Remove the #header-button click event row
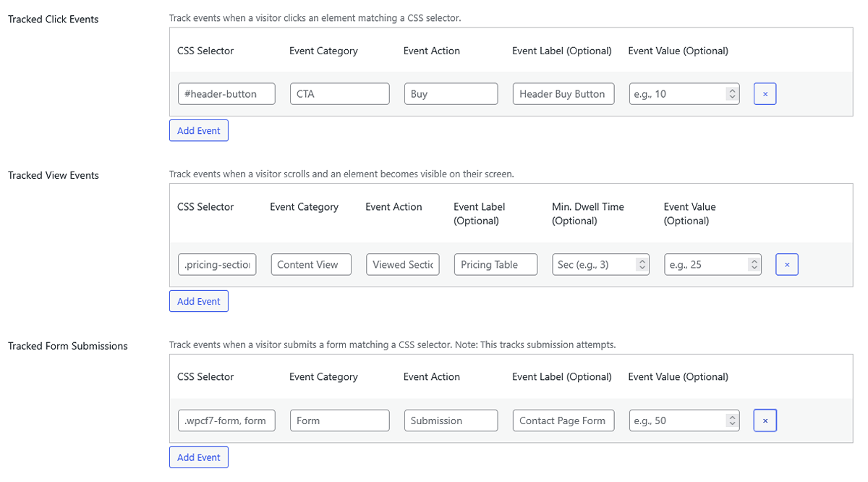 coord(765,93)
